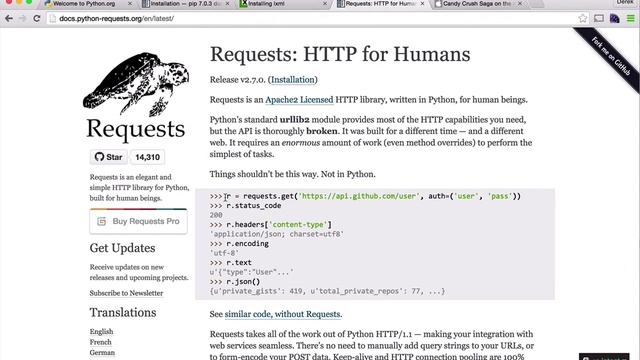This screenshot has width=640, height=360.
Task: Open the 14,310 stargazers count
Action: tap(147, 157)
